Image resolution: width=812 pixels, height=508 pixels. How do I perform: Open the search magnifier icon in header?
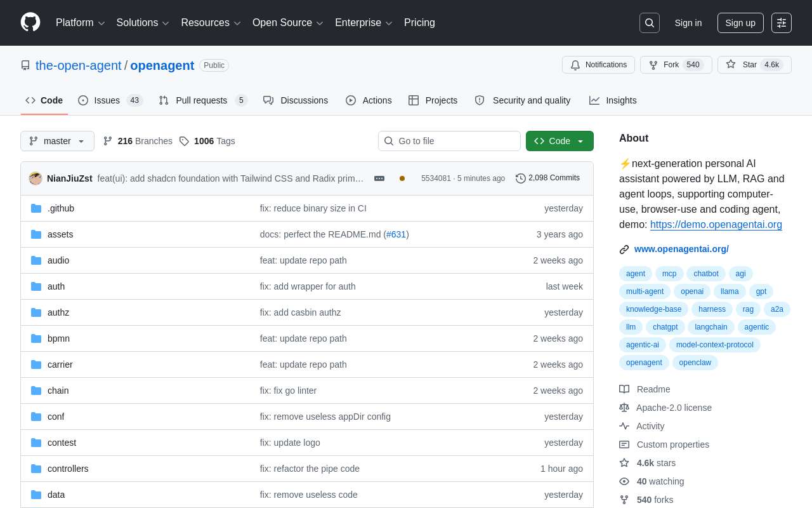coord(650,23)
